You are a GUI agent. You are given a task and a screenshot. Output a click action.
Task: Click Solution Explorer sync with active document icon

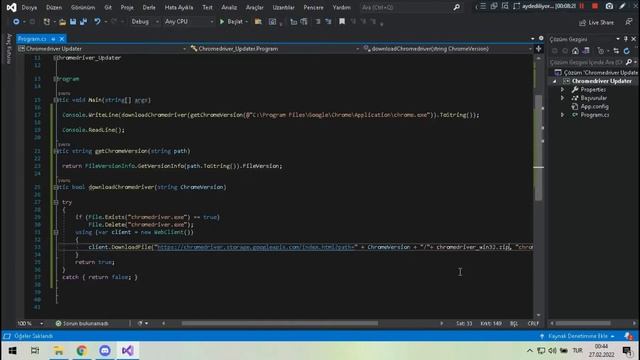(x=616, y=51)
